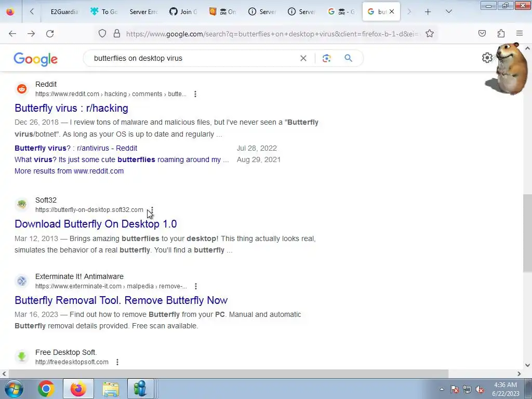Switch to the second Server info tab

coord(301,12)
